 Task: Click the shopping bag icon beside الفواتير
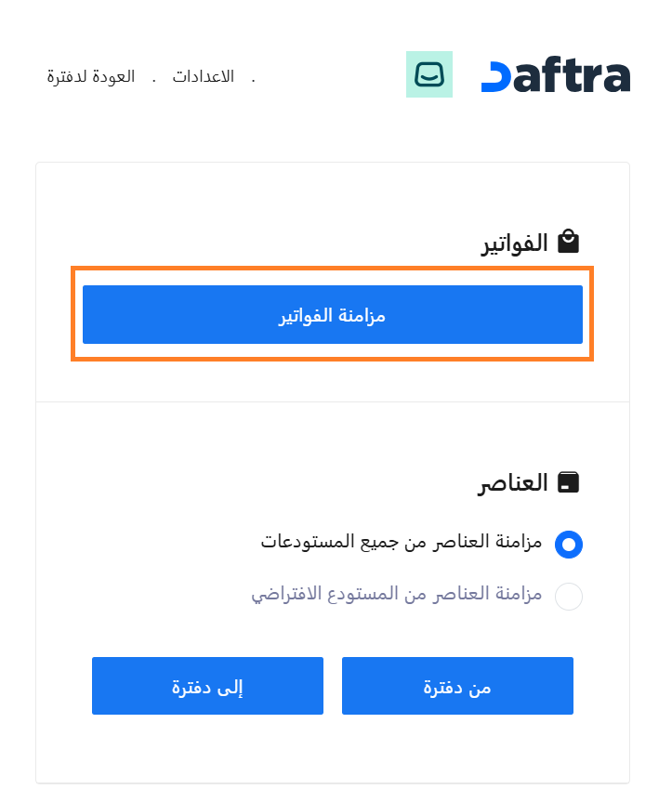[568, 243]
